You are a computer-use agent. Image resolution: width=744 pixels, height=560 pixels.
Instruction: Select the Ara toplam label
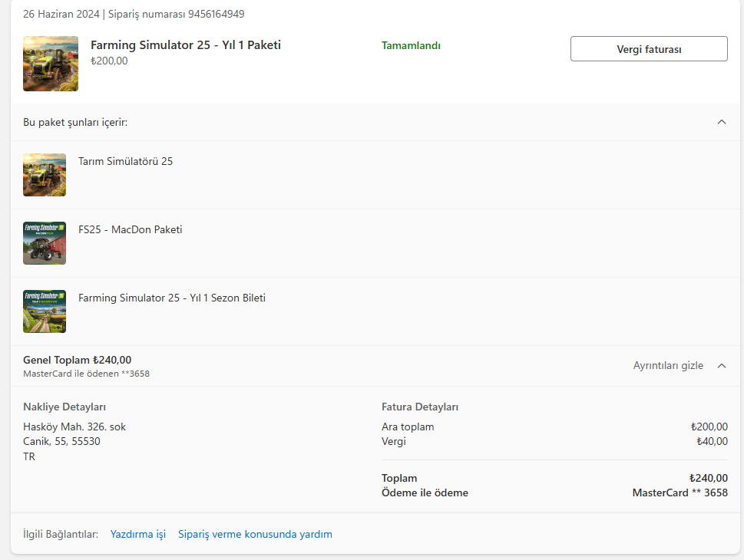point(408,427)
